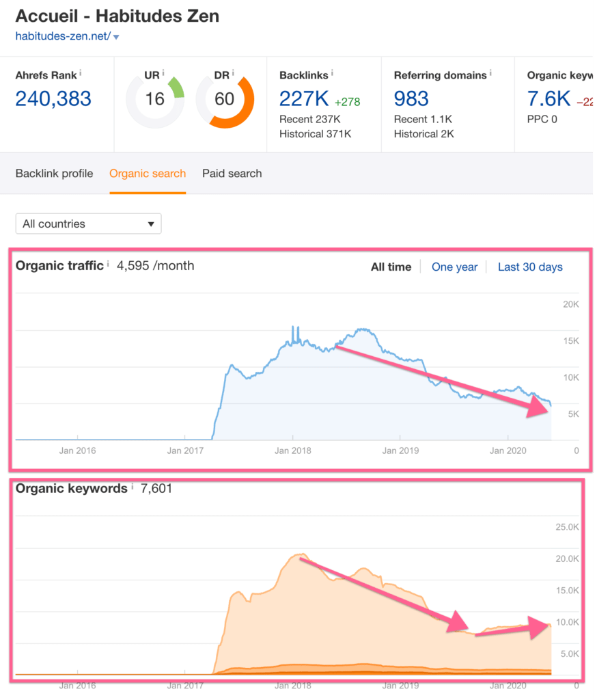
Task: Click the Recent 1.1K referring domains text
Action: tap(423, 119)
